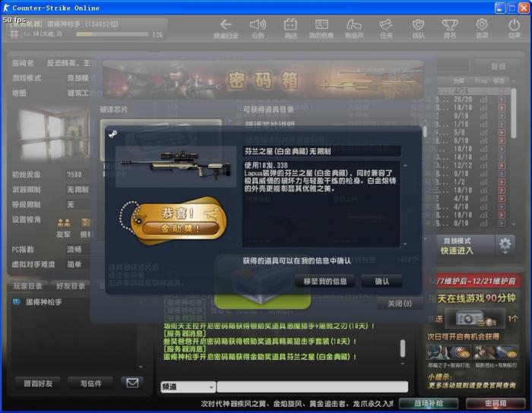The image size is (532, 413).
Task: Click the chat message input field
Action: [x=312, y=386]
